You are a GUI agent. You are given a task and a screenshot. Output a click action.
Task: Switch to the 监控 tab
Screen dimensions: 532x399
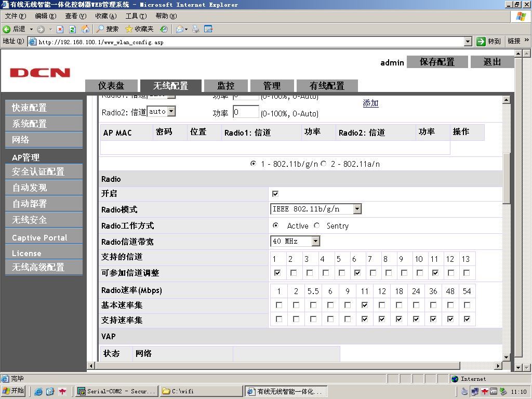pos(225,86)
